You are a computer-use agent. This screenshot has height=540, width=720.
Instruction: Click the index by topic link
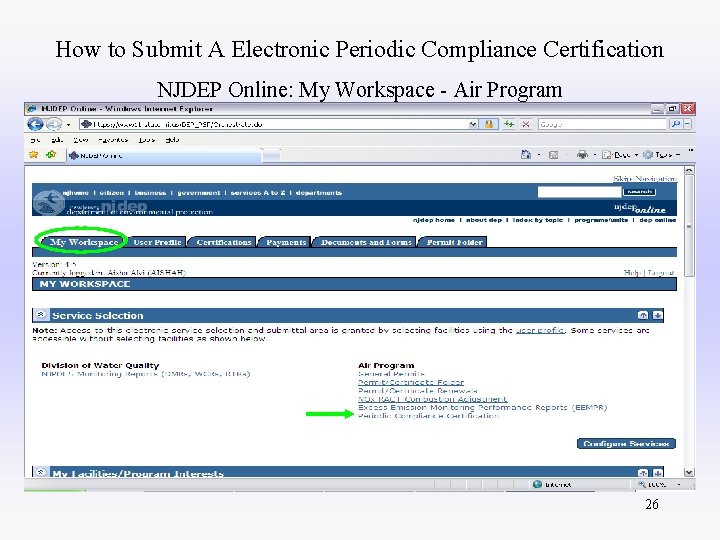[x=538, y=220]
